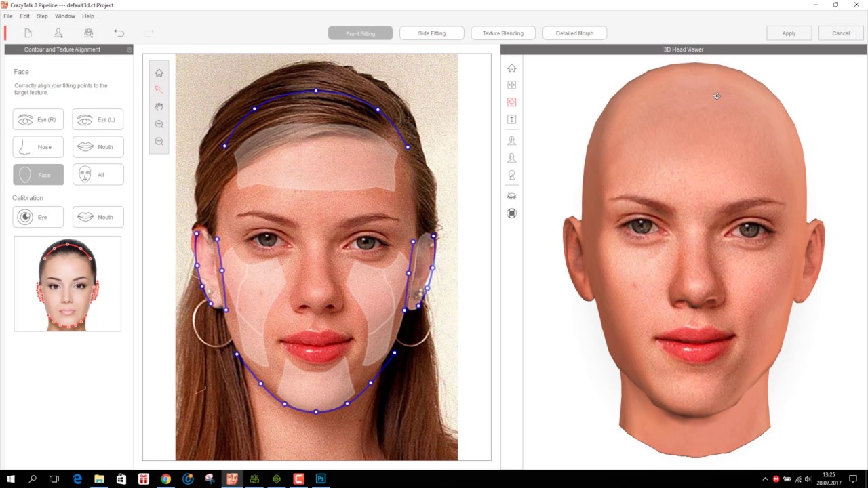The width and height of the screenshot is (868, 488).
Task: Show hidden tray icons chevron
Action: (x=766, y=479)
